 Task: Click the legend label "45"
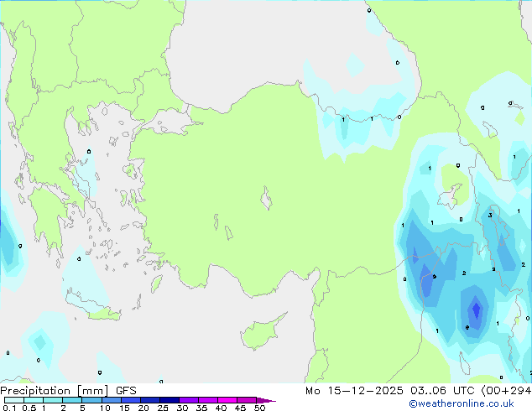(x=240, y=408)
